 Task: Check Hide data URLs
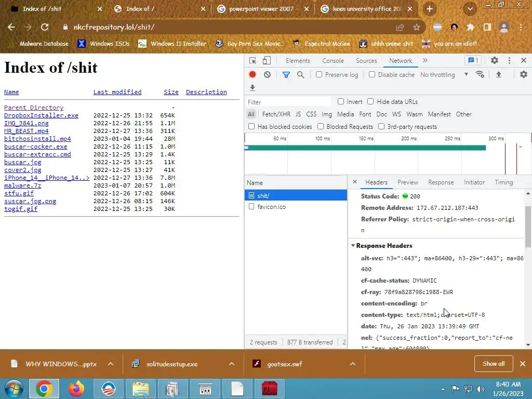(x=370, y=101)
